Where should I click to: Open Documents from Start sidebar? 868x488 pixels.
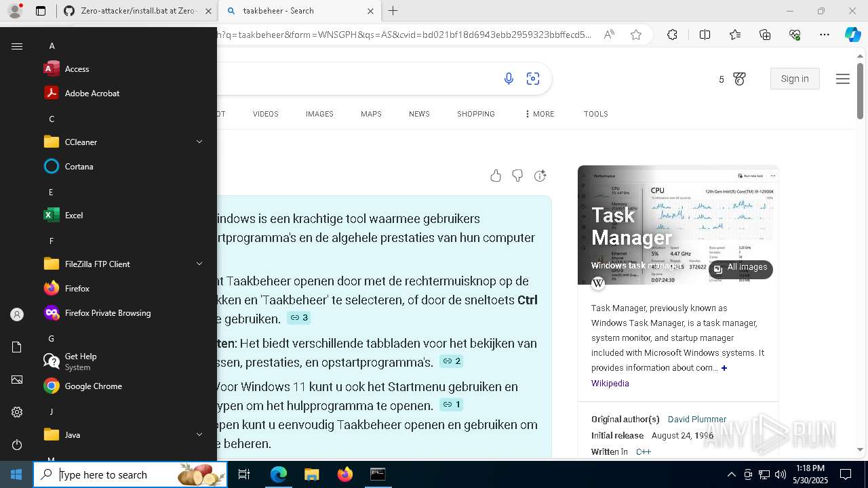coord(17,347)
